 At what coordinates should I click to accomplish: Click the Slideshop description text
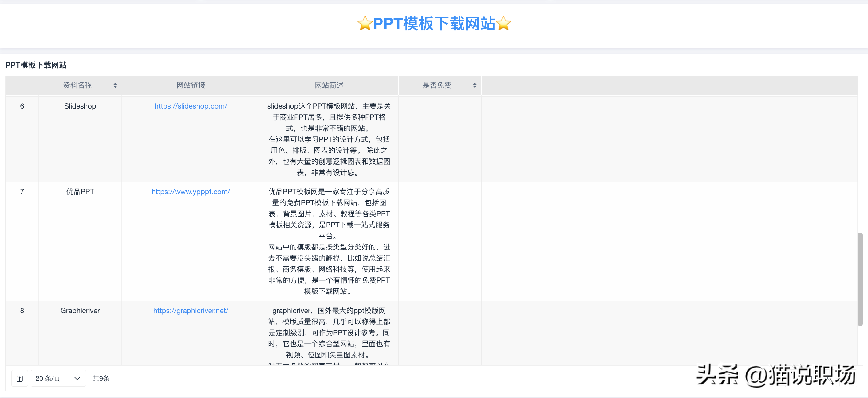tap(329, 139)
